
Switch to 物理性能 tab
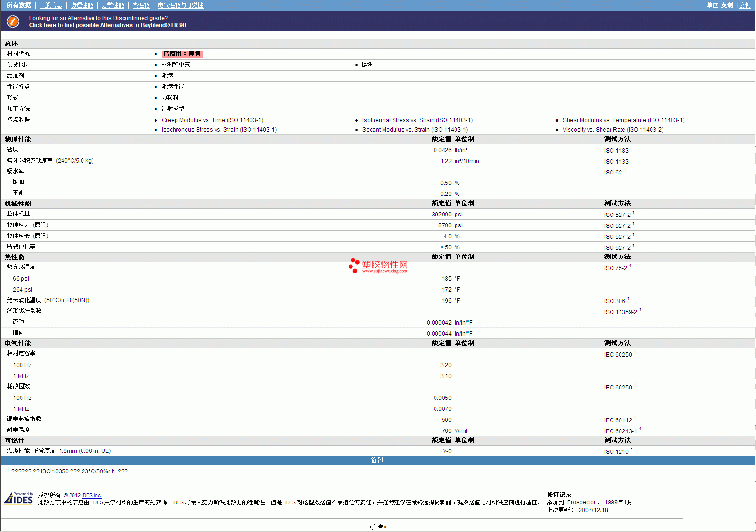pyautogui.click(x=82, y=5)
